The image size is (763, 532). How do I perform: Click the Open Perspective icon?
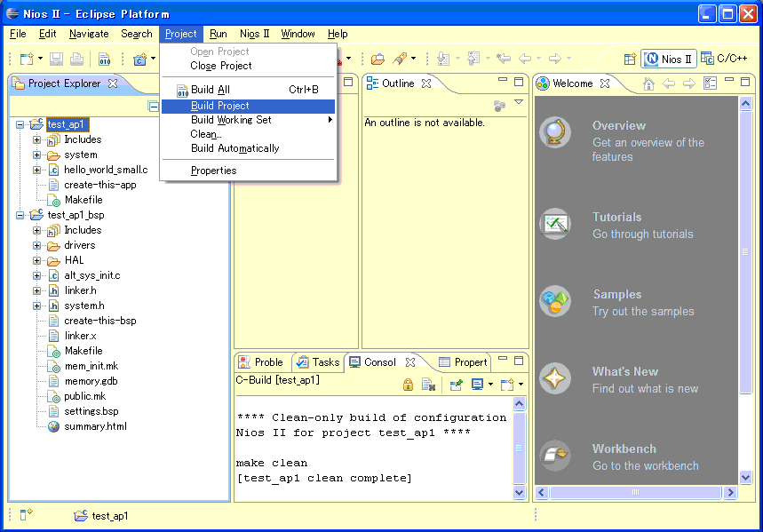pyautogui.click(x=630, y=59)
